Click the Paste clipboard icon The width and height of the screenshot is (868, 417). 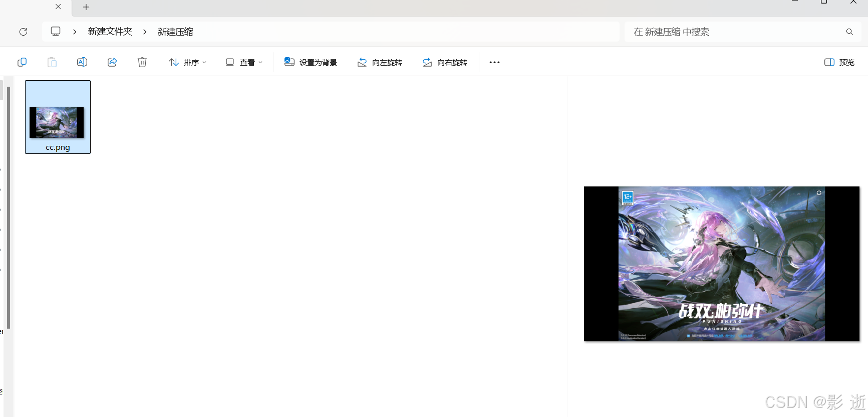[52, 62]
